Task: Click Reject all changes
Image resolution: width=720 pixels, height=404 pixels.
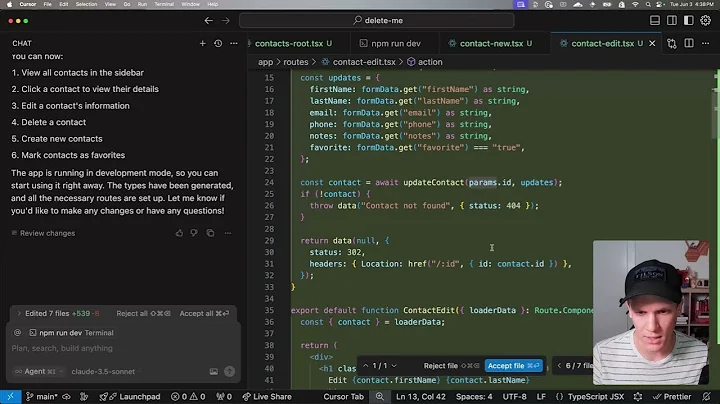Action: pos(143,314)
